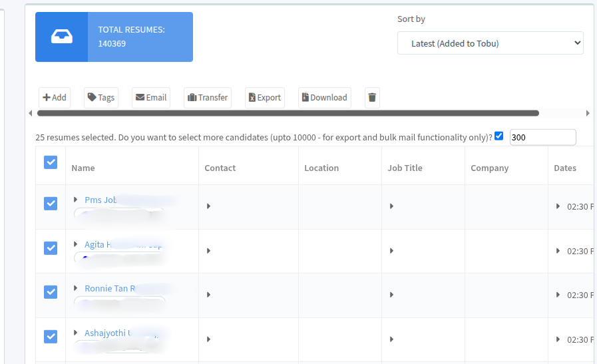597x364 pixels.
Task: Click the right arrow of horizontal scrollbar
Action: point(588,113)
